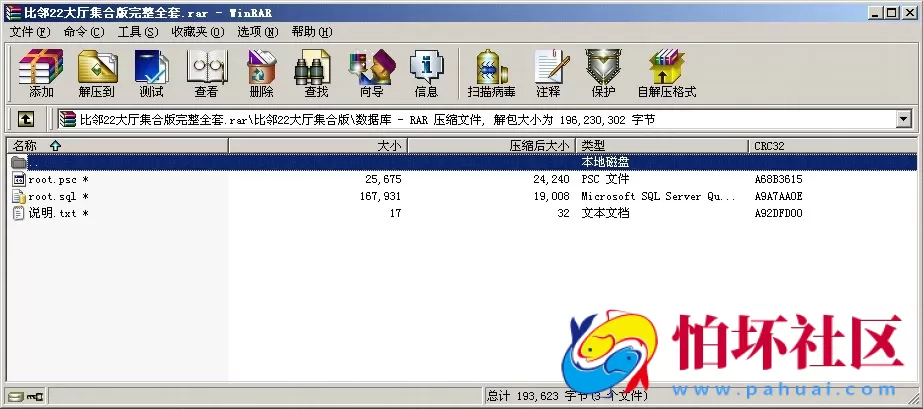Click the WinRAR title bar app icon
The height and width of the screenshot is (409, 923).
coord(12,13)
